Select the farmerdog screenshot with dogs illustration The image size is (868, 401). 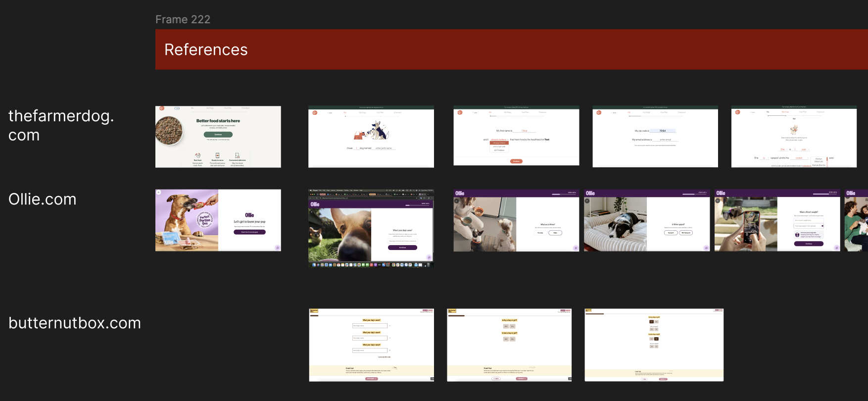[371, 137]
